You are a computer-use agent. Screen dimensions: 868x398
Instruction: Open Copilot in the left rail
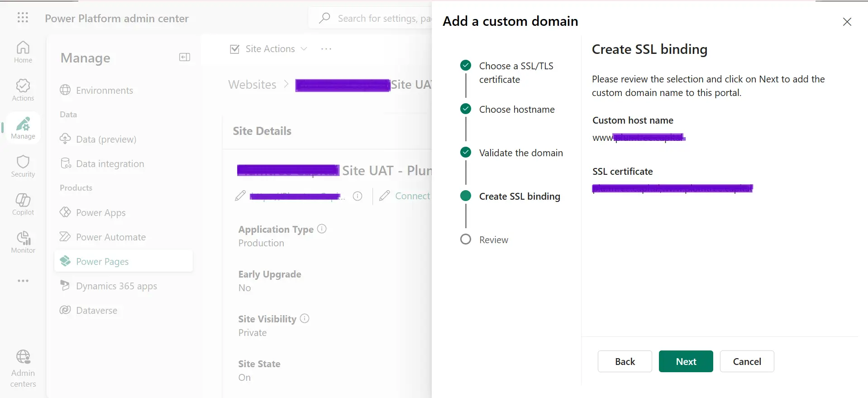click(23, 204)
